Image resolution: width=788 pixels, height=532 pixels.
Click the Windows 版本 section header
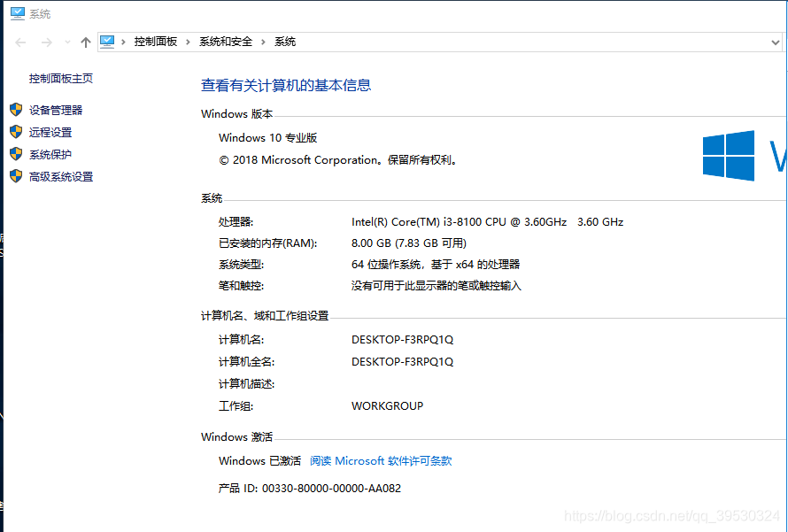236,114
